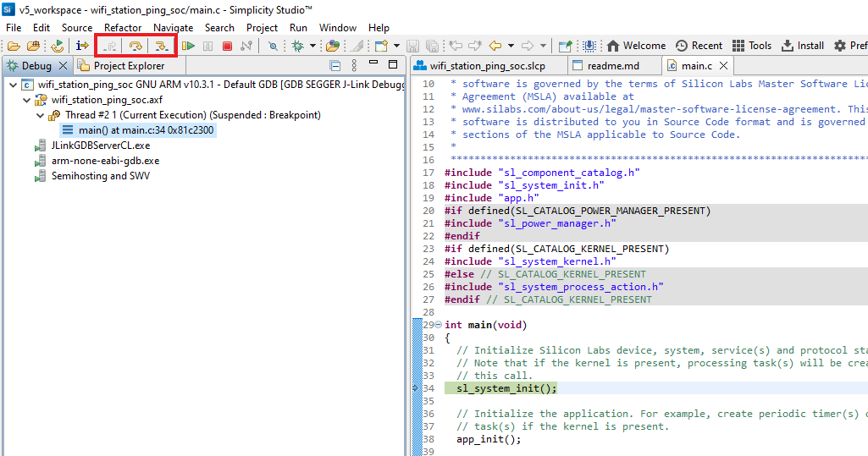Click the bug-shaped Debug launch icon
868x456 pixels.
[297, 46]
